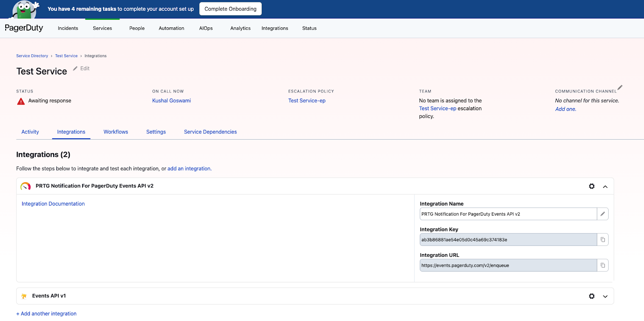Select the Integrations service tab
This screenshot has height=321, width=644.
[x=71, y=132]
